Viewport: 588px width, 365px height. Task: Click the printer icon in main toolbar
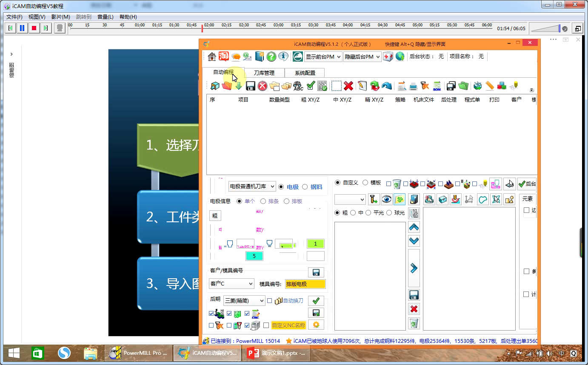tap(413, 86)
